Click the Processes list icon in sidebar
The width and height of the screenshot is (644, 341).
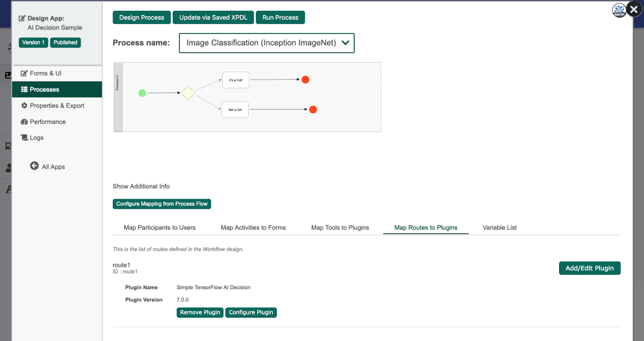coord(24,89)
